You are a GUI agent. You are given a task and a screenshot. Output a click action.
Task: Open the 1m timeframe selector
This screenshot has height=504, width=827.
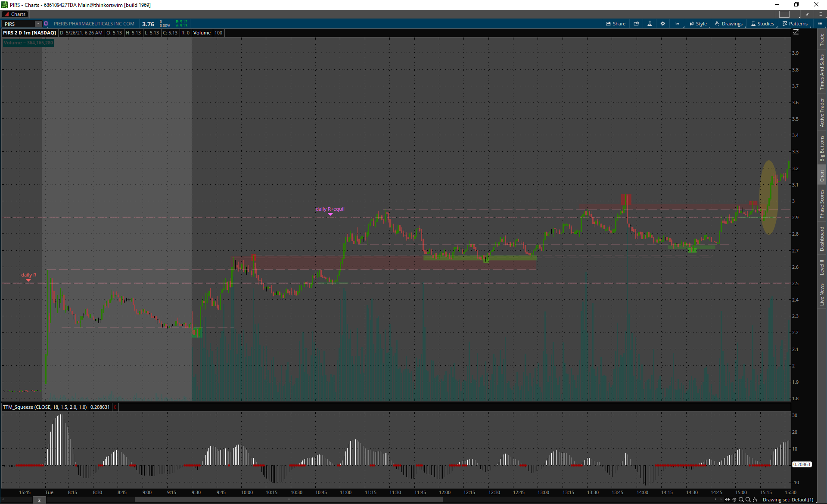point(677,24)
